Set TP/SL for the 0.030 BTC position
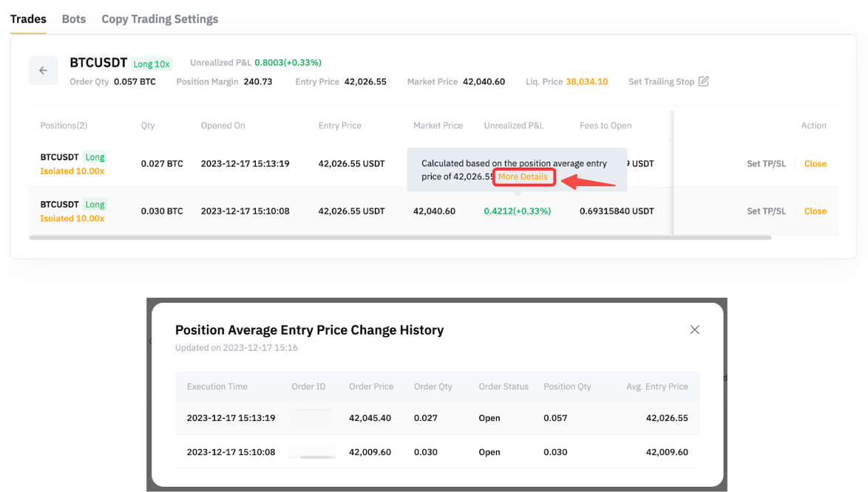 pyautogui.click(x=766, y=211)
